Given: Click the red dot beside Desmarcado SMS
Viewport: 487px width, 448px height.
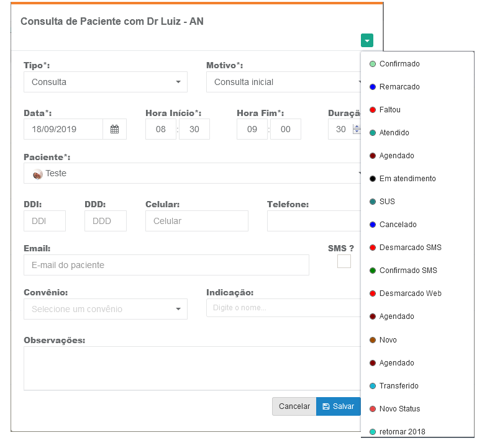Looking at the screenshot, I should tap(373, 248).
